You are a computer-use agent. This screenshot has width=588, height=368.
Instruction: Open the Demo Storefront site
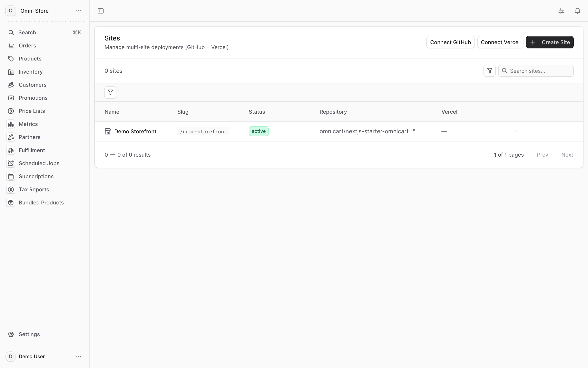coord(135,131)
